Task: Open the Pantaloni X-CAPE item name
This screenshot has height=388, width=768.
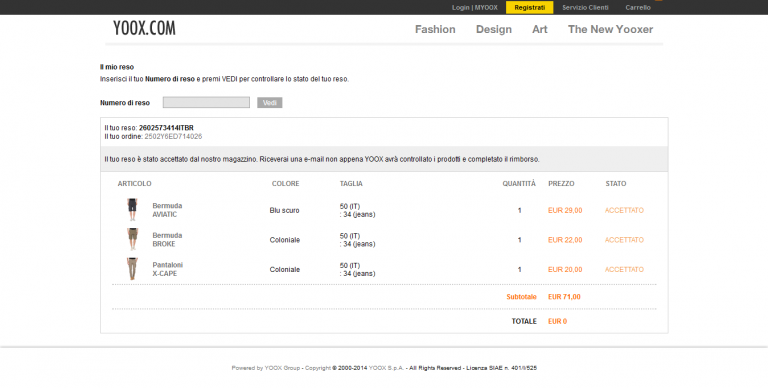Action: tap(168, 269)
